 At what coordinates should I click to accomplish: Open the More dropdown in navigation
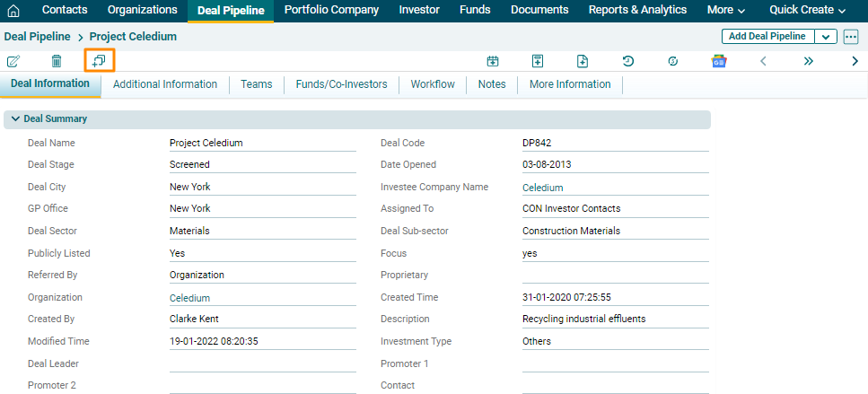coord(726,10)
